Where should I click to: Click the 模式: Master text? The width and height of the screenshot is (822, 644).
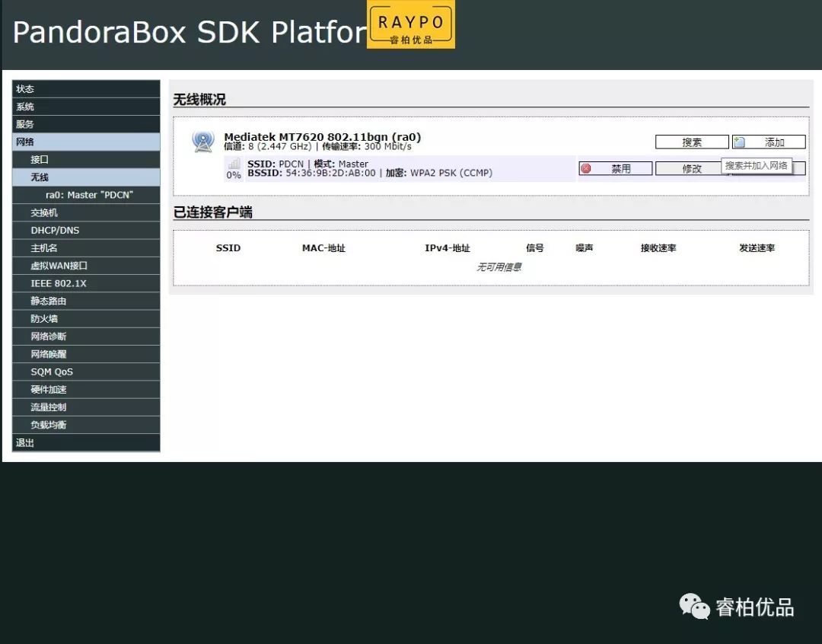click(341, 164)
